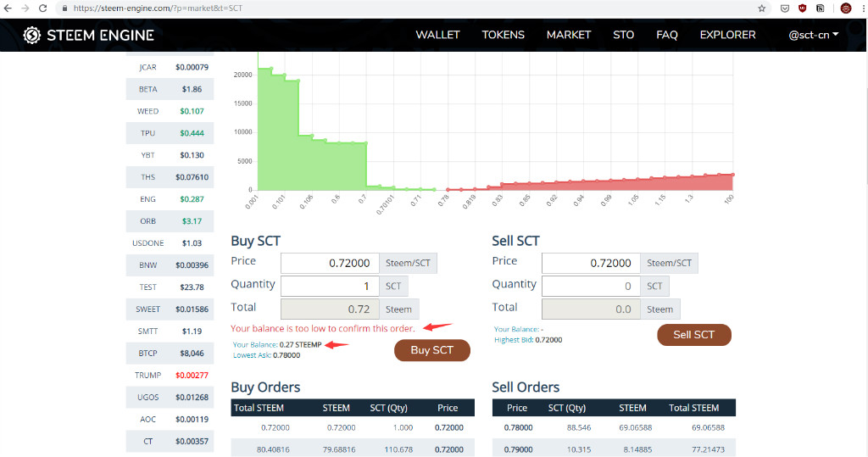The image size is (868, 457).
Task: Select the THS token row
Action: (170, 177)
